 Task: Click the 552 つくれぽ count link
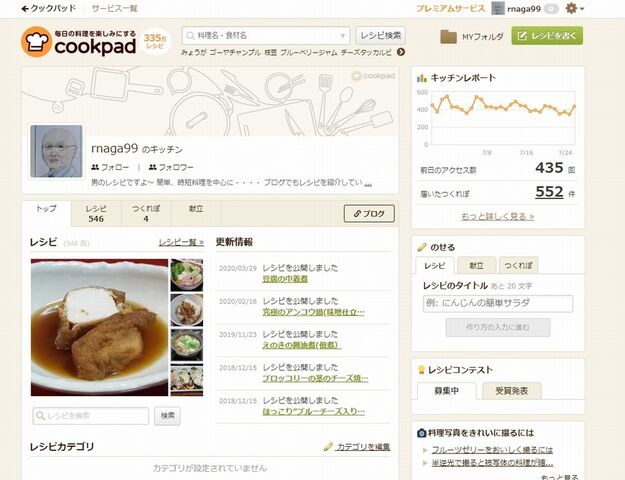tap(549, 192)
